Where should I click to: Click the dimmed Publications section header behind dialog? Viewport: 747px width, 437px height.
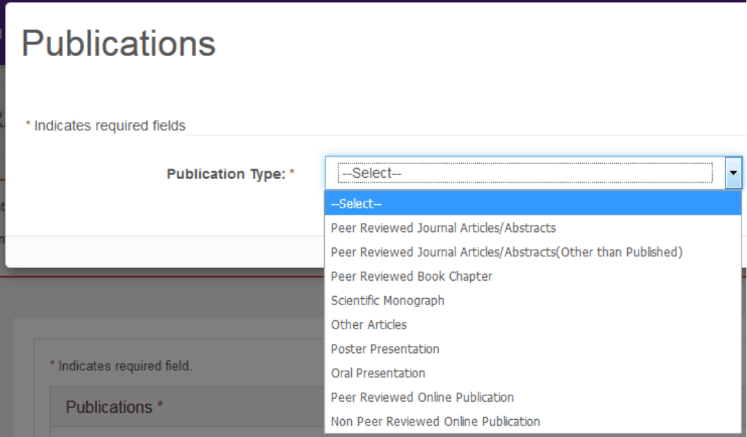(x=109, y=407)
